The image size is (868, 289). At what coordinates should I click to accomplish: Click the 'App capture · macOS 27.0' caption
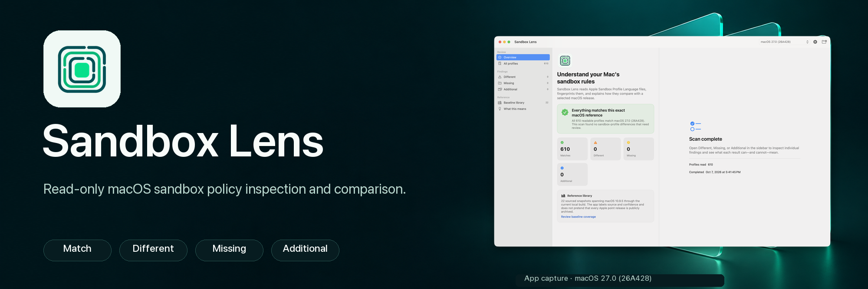[x=588, y=278]
